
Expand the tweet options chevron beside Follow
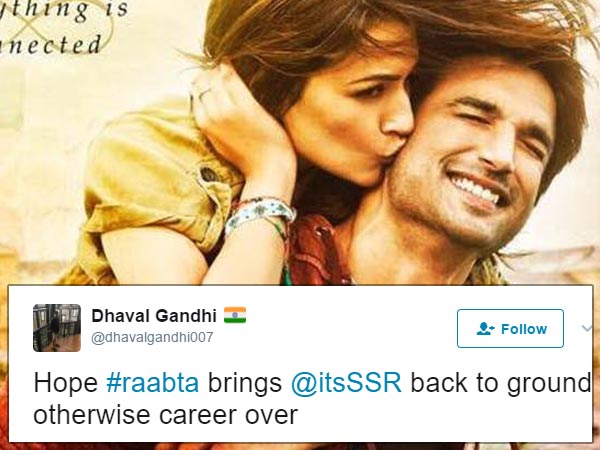[587, 328]
